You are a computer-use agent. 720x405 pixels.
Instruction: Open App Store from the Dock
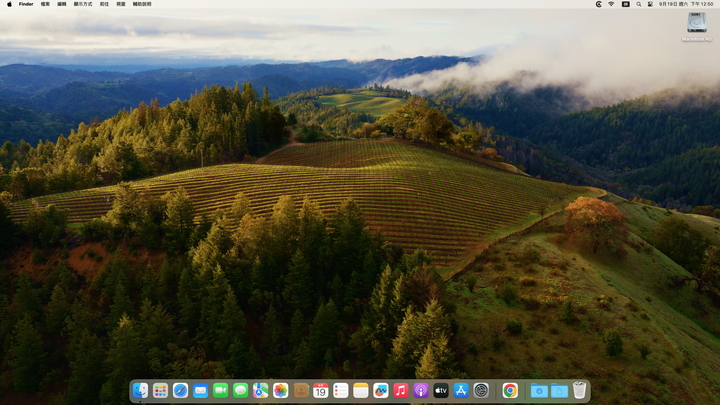[461, 391]
